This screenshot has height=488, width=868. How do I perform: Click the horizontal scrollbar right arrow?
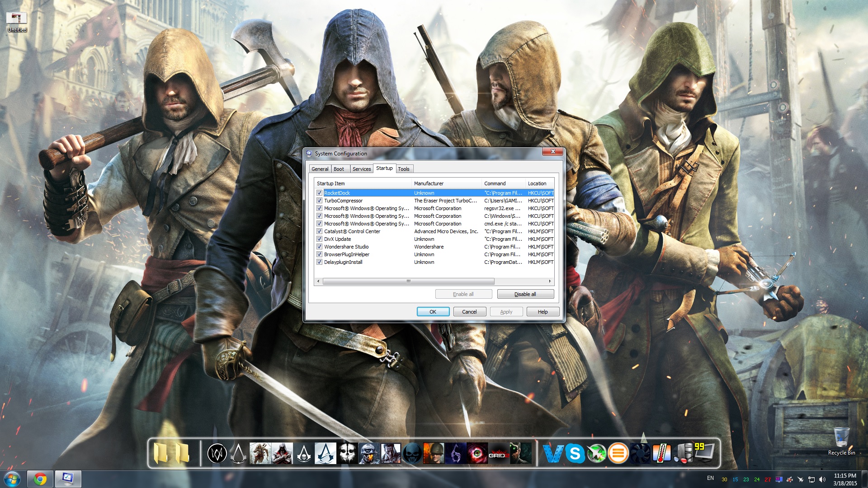click(x=550, y=281)
